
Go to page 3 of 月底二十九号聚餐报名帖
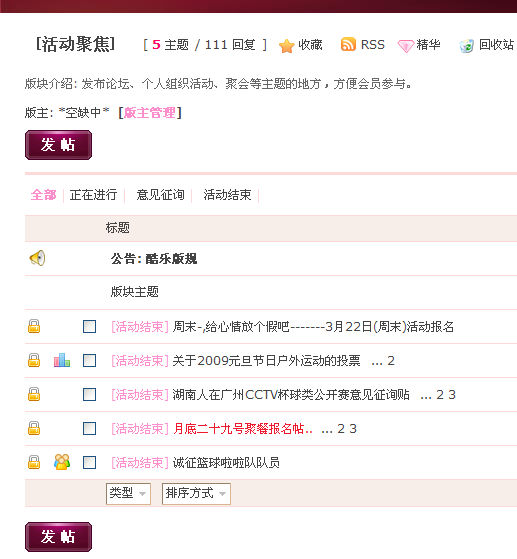tap(353, 429)
